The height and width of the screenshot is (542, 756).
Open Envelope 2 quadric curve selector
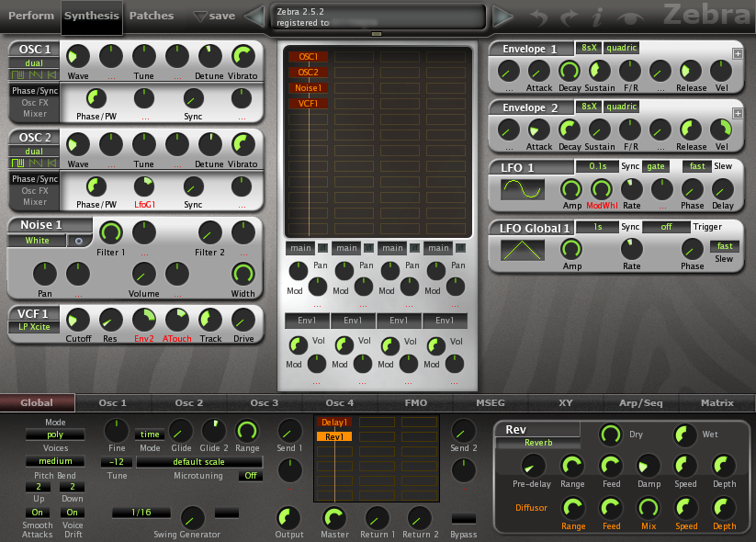621,107
